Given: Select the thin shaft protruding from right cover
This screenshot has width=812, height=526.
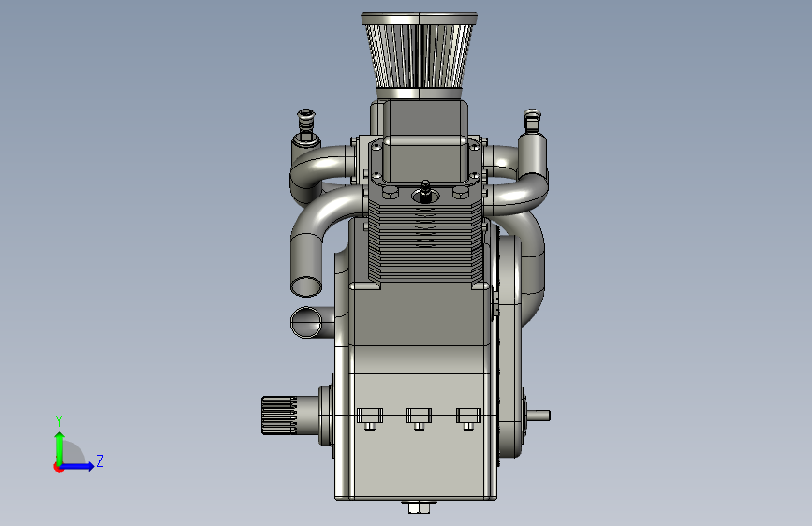Looking at the screenshot, I should pyautogui.click(x=539, y=416).
